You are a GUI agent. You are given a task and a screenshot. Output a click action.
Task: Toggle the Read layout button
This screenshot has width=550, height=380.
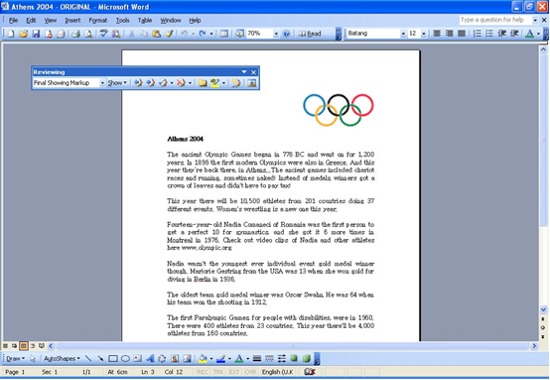pyautogui.click(x=310, y=34)
